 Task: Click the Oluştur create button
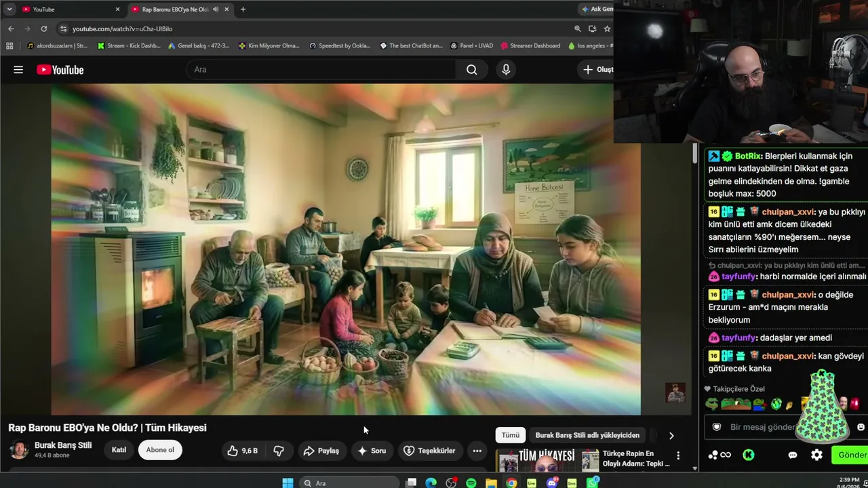point(596,70)
